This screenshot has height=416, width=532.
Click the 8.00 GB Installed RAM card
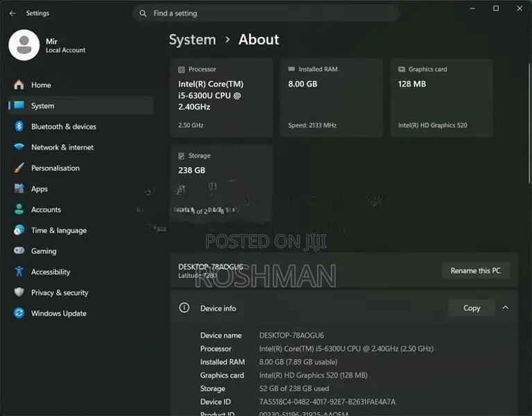(x=332, y=98)
